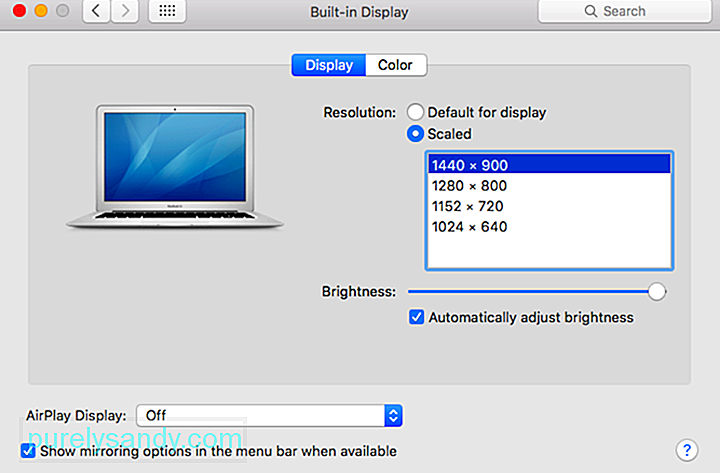Go forward with the right chevron button
Screen dimensions: 720x473
(124, 11)
